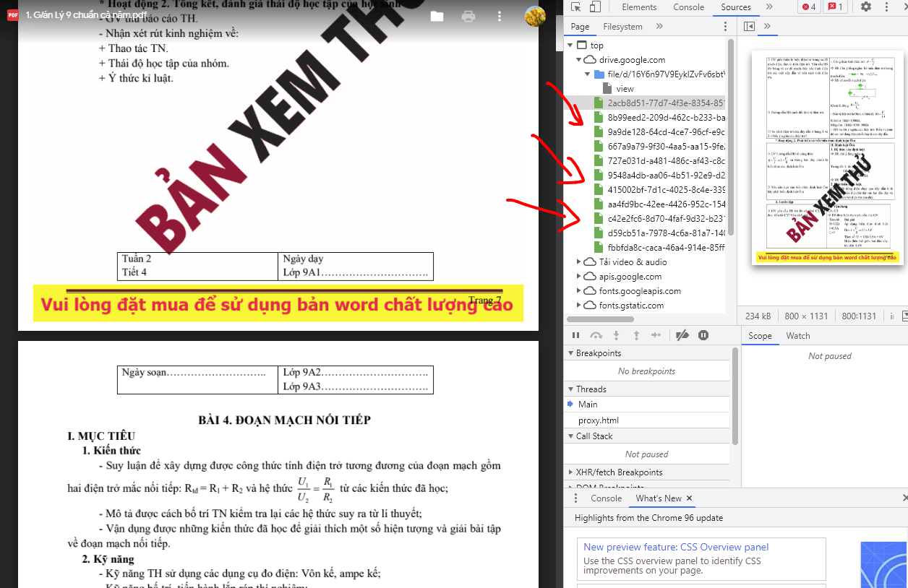Click the add to Drive folder icon in PDF viewer
Screen dimensions: 908x588
[x=437, y=16]
